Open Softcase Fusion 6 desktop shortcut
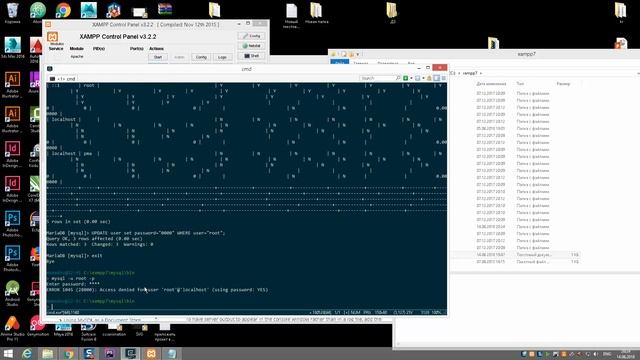Viewport: 640px width, 360px height. 89,332
